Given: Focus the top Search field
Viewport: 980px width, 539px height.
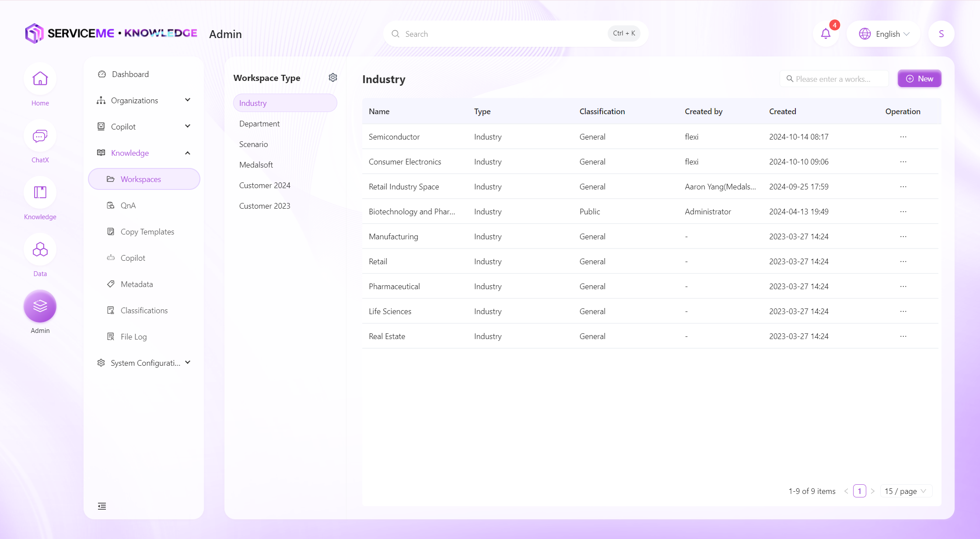Looking at the screenshot, I should [x=515, y=34].
